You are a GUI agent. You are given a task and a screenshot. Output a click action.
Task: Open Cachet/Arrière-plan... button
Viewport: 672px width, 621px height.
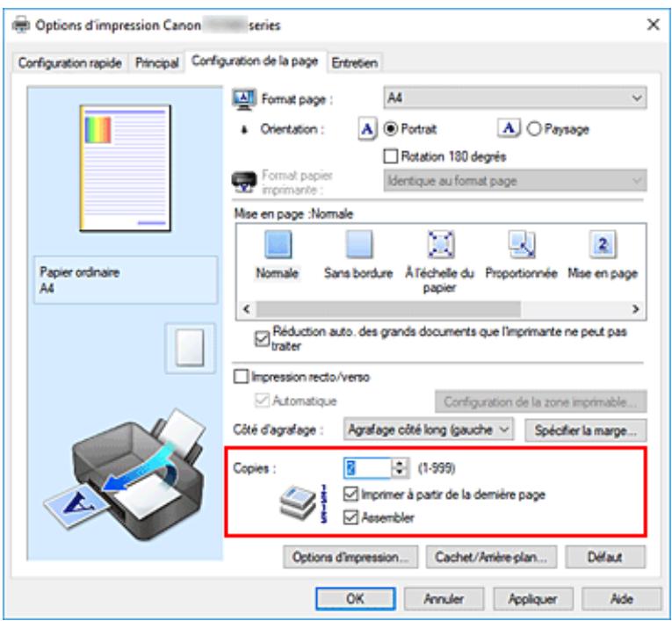pyautogui.click(x=491, y=557)
